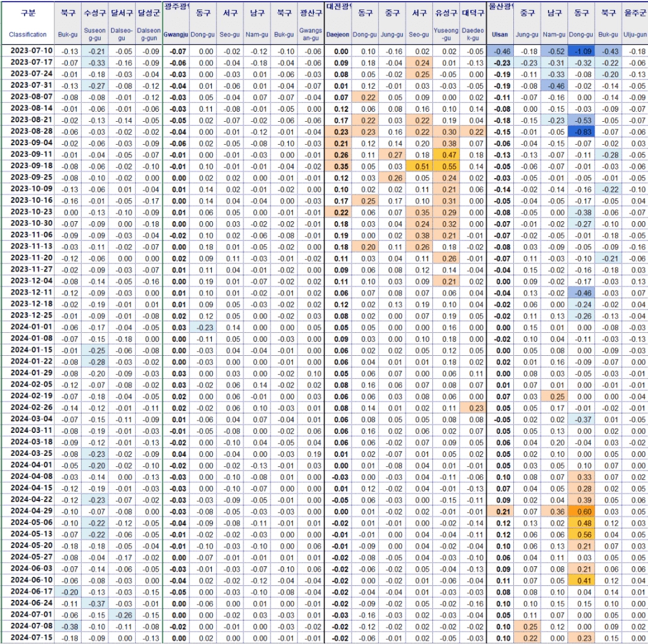Select the -0.46 cell in 2023-12-11 row
The height and width of the screenshot is (644, 648).
tap(582, 293)
